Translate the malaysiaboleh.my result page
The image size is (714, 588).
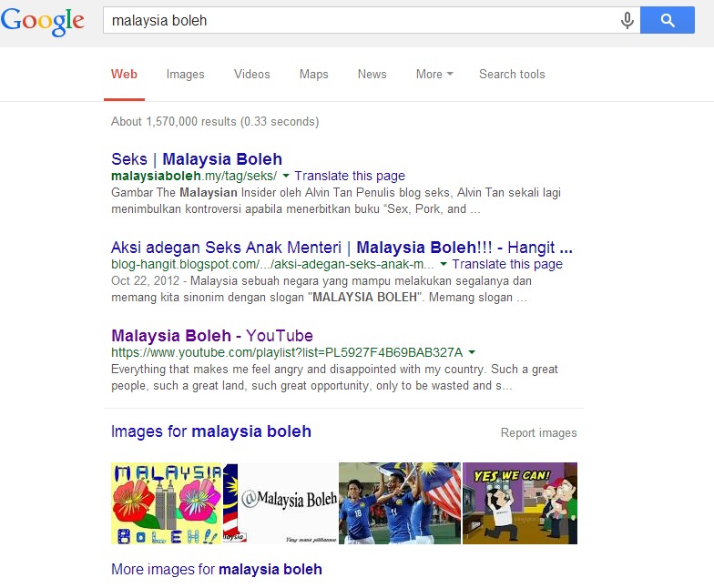tap(350, 176)
